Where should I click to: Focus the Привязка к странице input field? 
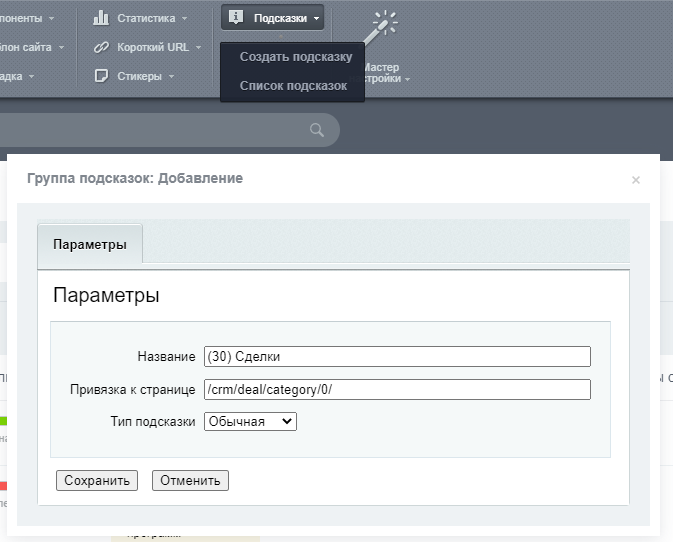(x=397, y=389)
